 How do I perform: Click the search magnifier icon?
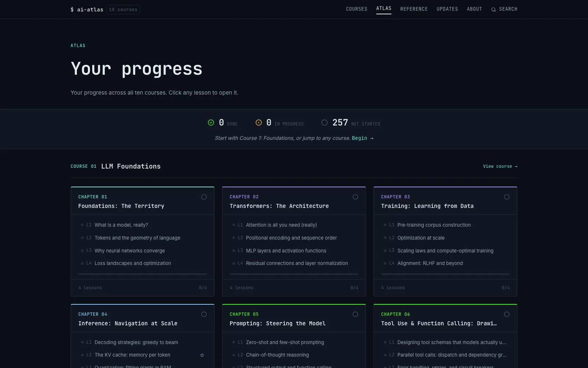point(494,10)
